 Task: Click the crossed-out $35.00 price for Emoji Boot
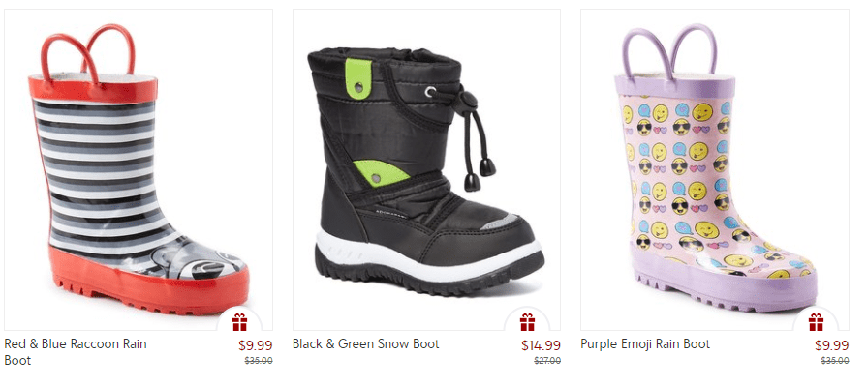[835, 361]
